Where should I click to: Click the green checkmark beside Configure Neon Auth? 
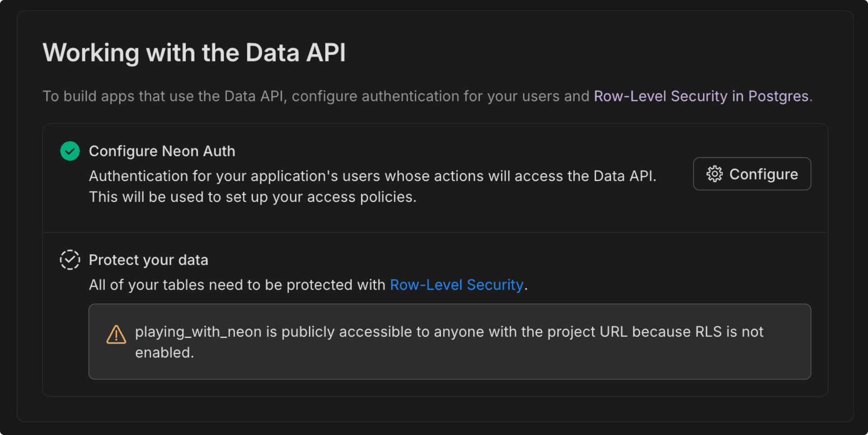70,151
